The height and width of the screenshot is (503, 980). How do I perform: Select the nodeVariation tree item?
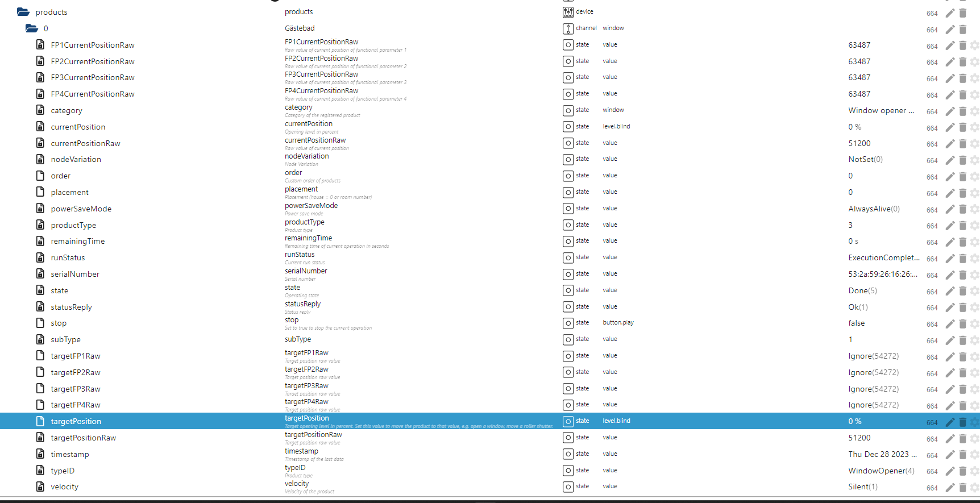[x=76, y=159]
